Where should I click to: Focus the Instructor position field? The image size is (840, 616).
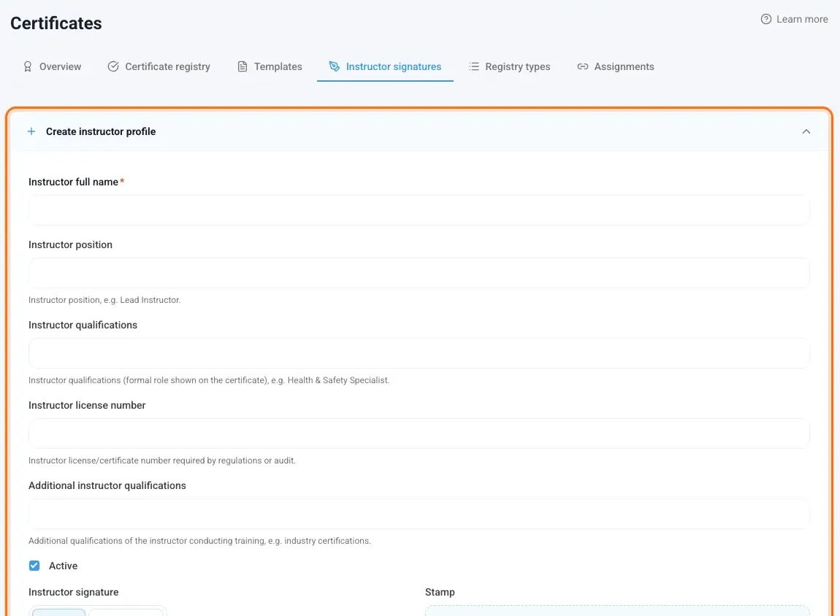(x=419, y=273)
